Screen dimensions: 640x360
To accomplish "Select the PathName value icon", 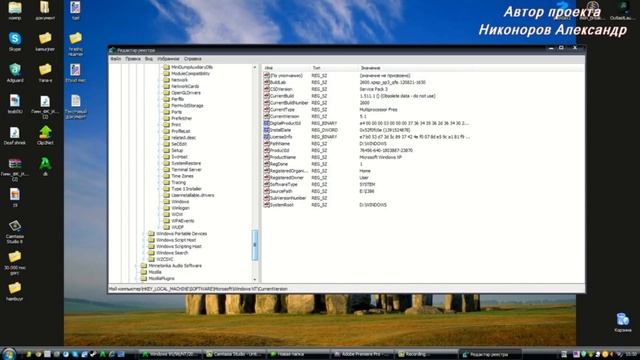I will (x=267, y=144).
